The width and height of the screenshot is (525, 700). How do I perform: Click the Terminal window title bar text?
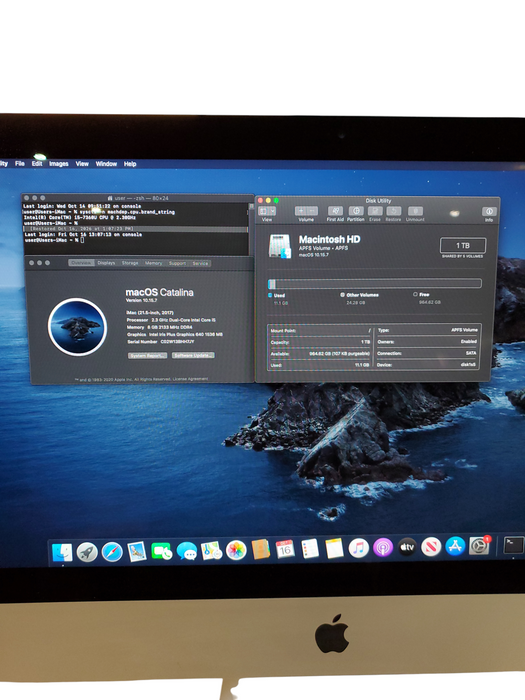point(141,198)
